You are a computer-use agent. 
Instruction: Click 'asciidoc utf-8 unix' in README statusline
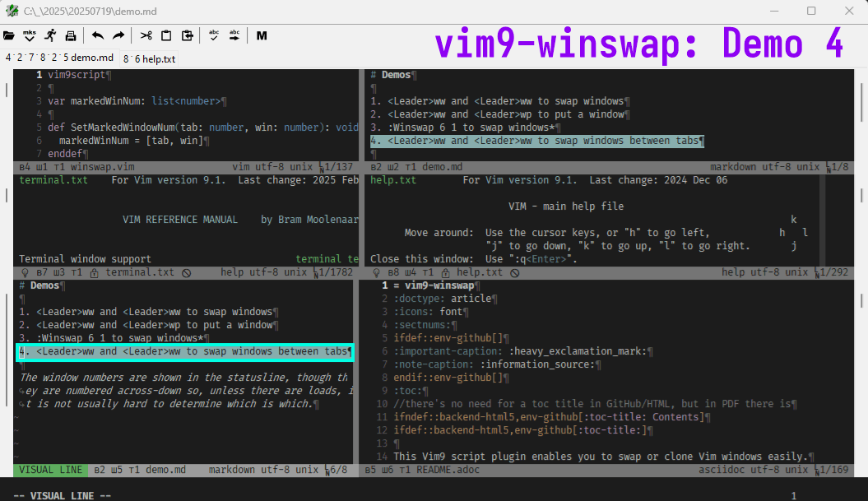pos(753,470)
